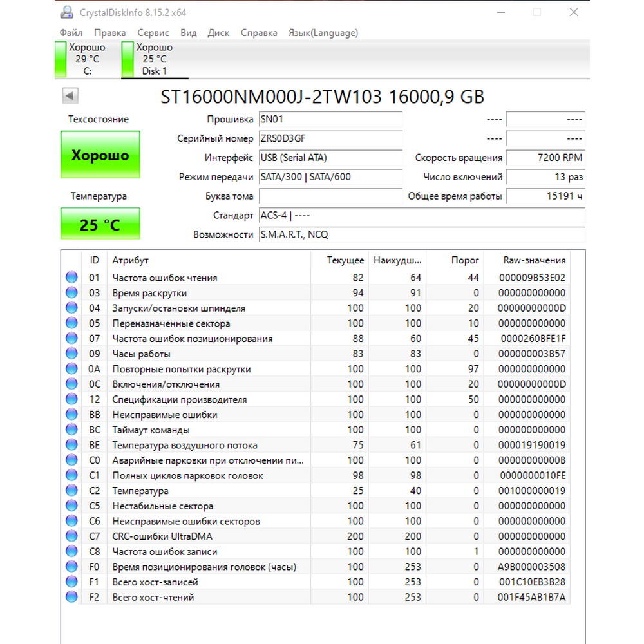Click status orb for row 04 Запуски/остановки шпинделя
This screenshot has height=644, width=644.
click(71, 308)
